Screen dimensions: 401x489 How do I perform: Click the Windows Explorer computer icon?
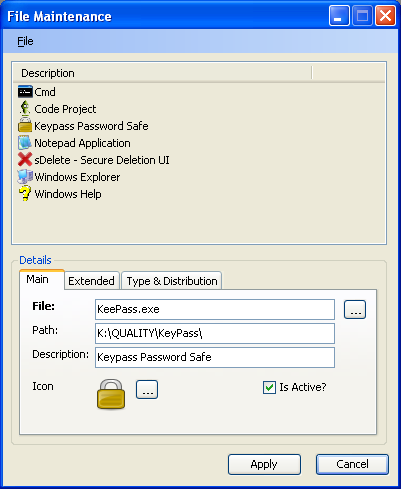[25, 177]
